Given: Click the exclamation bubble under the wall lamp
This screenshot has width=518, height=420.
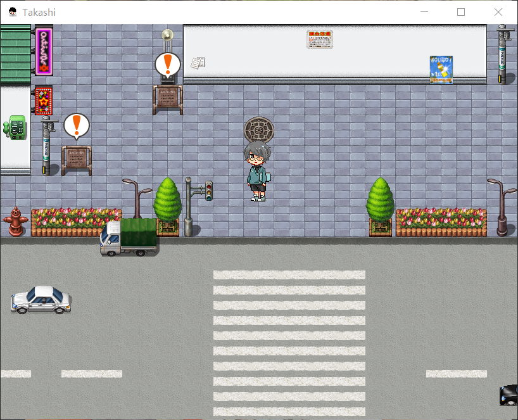Looking at the screenshot, I should pyautogui.click(x=168, y=65).
